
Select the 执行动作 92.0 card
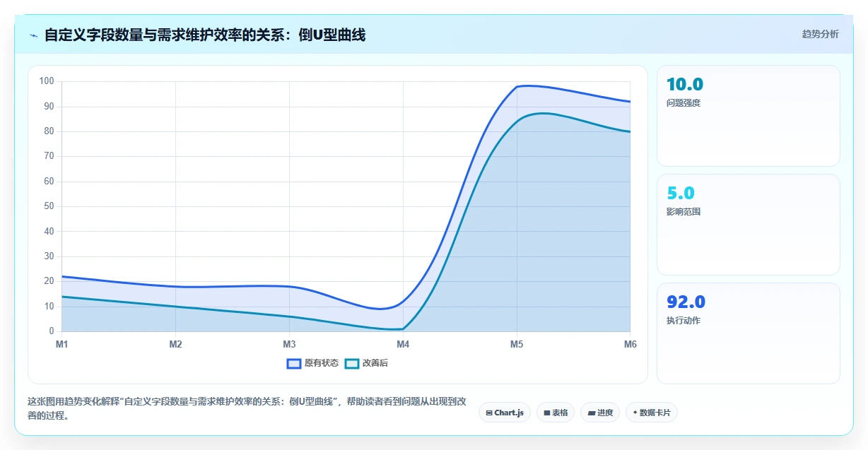tap(749, 333)
